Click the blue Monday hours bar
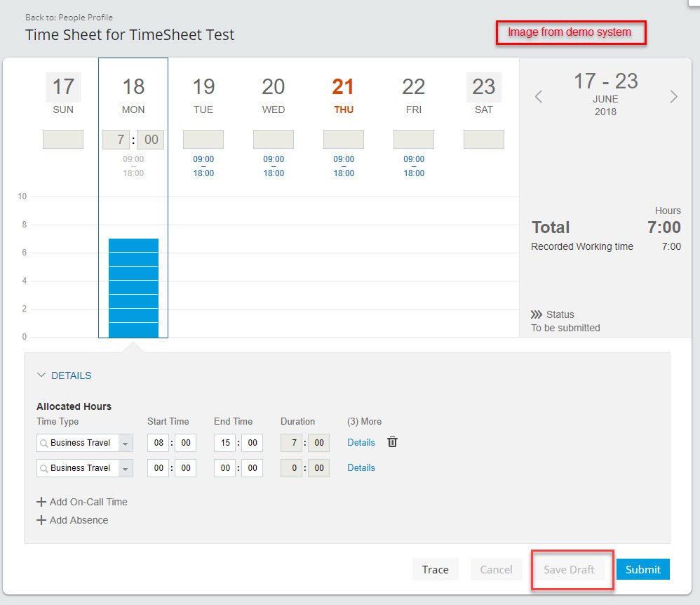 (133, 288)
